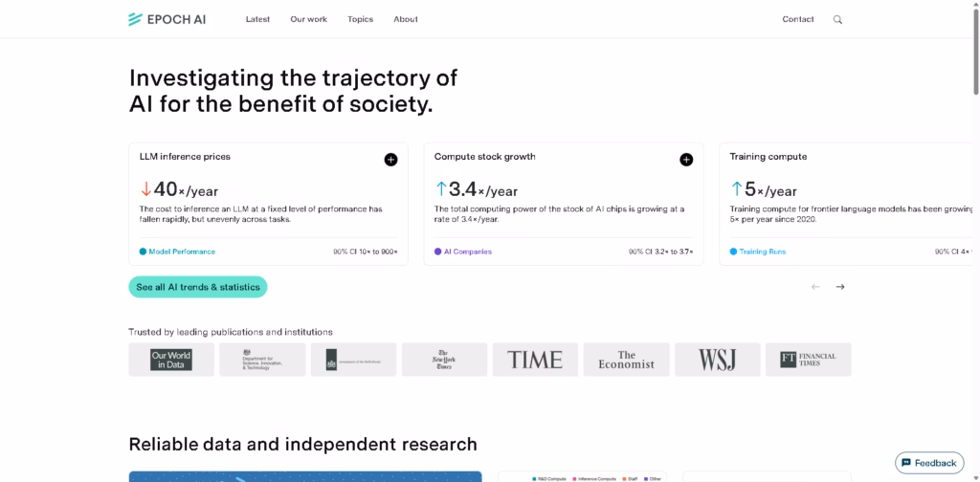The width and height of the screenshot is (980, 482).
Task: Expand the Compute stock growth plus icon
Action: click(x=686, y=160)
